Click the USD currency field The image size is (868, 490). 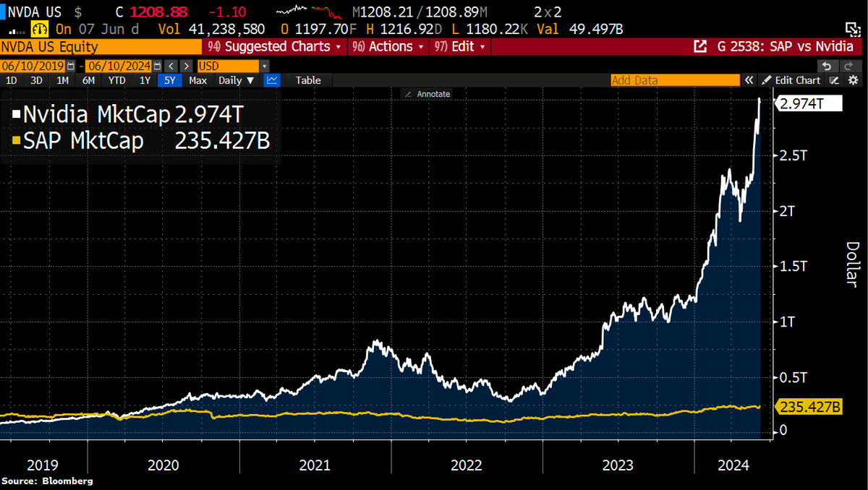[x=228, y=66]
